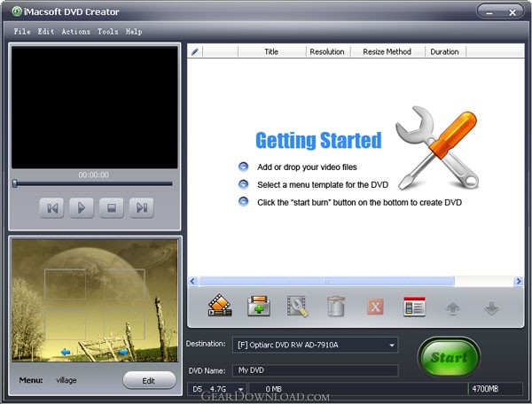Open the Actions menu
The height and width of the screenshot is (404, 532).
pos(76,32)
